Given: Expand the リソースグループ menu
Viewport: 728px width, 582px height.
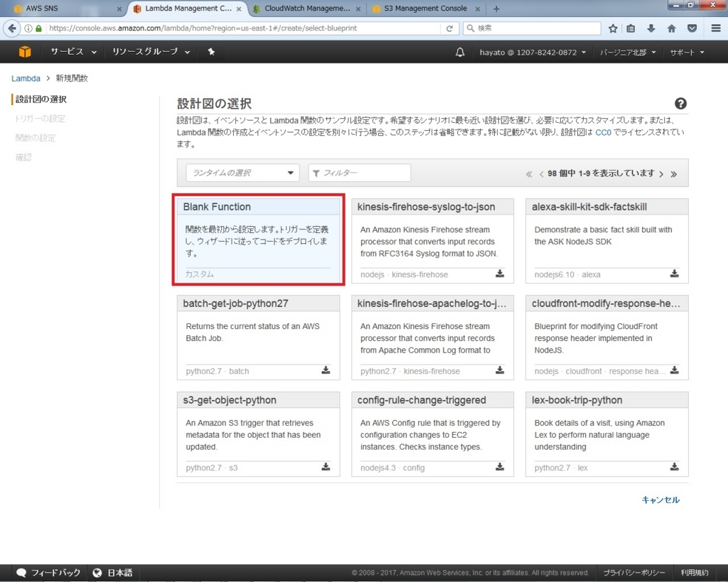Looking at the screenshot, I should [x=151, y=51].
